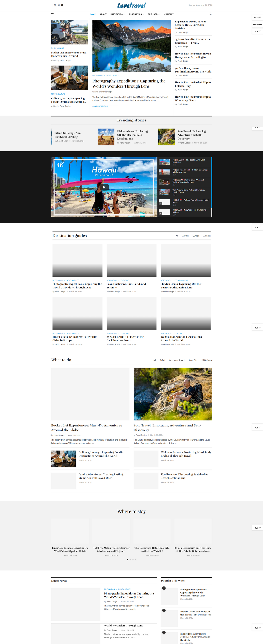Expand the Destination dropdown menu

(136, 14)
